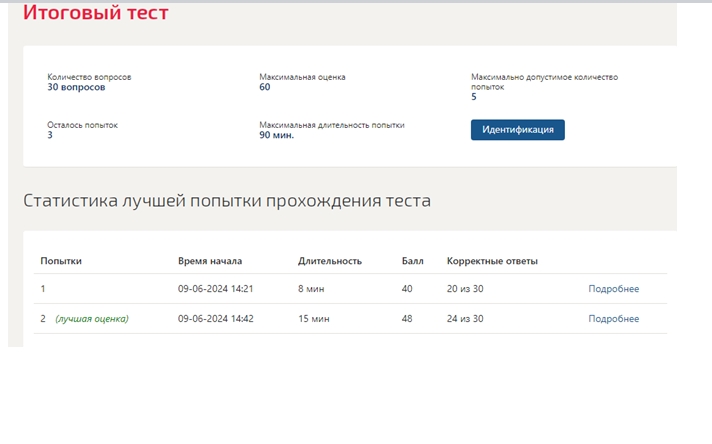
Task: Click the 09-06-2024 14:42 start time cell
Action: pos(216,319)
